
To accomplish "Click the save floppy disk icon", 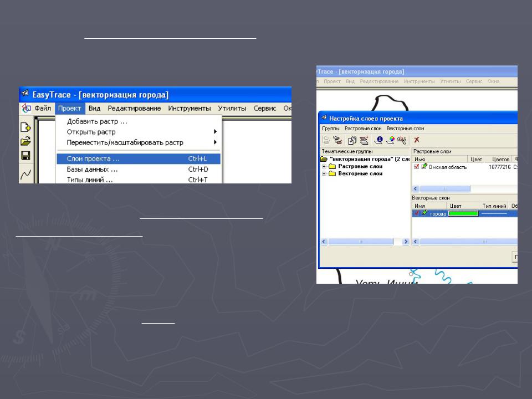I will [x=25, y=155].
